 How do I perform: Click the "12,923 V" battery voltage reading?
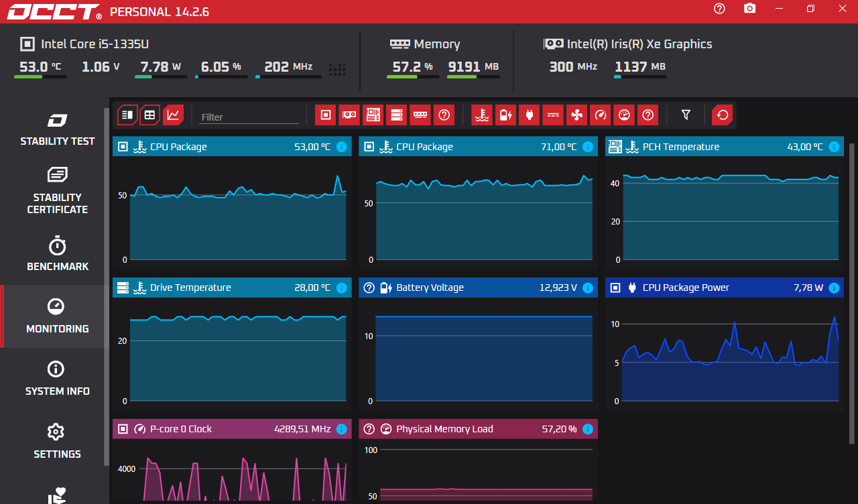(x=558, y=288)
